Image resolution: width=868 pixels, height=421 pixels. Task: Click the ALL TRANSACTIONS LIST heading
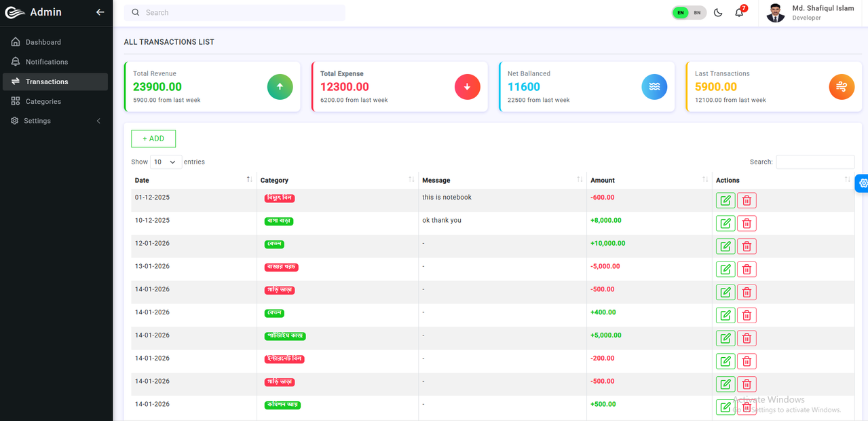(x=169, y=42)
